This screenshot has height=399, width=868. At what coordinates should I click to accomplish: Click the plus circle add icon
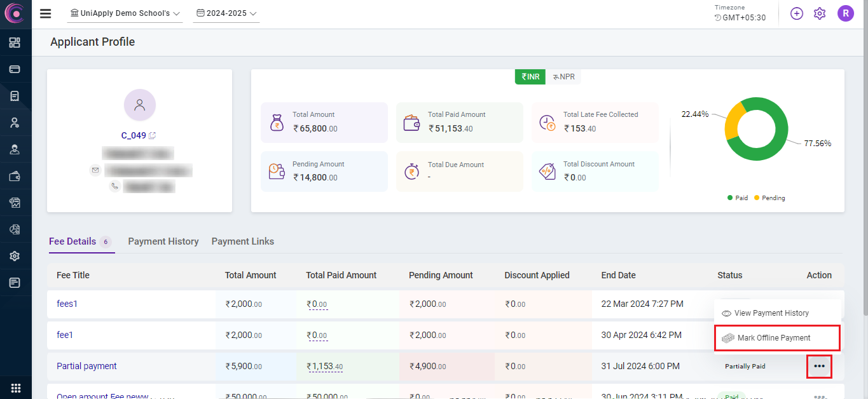click(797, 13)
